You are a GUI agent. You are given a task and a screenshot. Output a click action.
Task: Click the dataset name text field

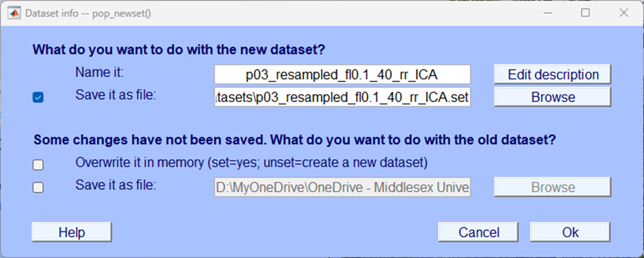coord(342,75)
